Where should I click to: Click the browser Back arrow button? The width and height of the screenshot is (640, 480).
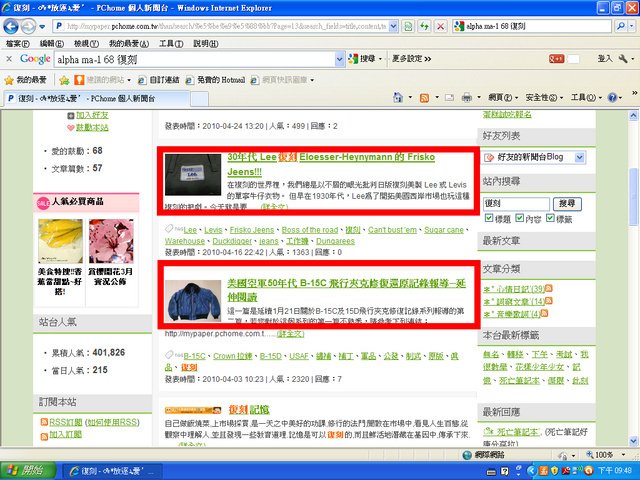coord(11,27)
